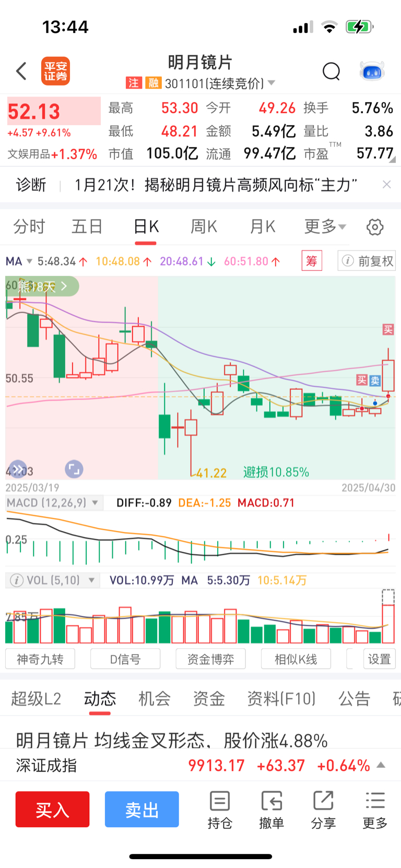
Task: Tap the 熊18天 trend badge
Action: [42, 286]
